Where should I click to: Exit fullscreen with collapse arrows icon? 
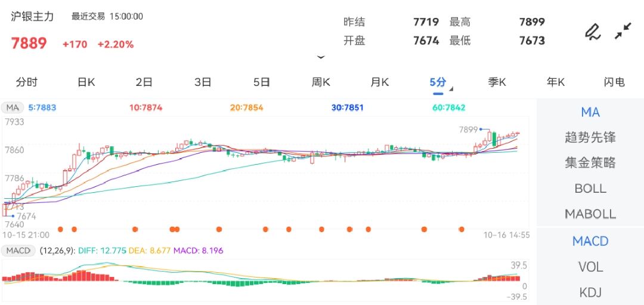point(623,31)
